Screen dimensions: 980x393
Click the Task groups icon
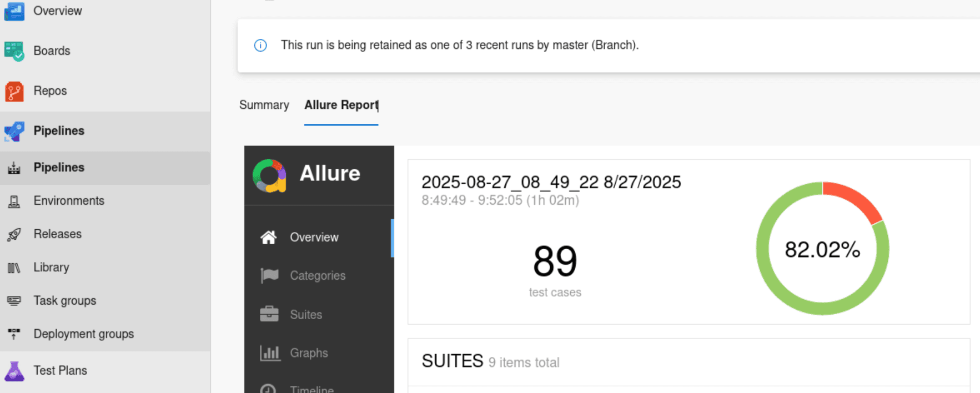pyautogui.click(x=14, y=301)
